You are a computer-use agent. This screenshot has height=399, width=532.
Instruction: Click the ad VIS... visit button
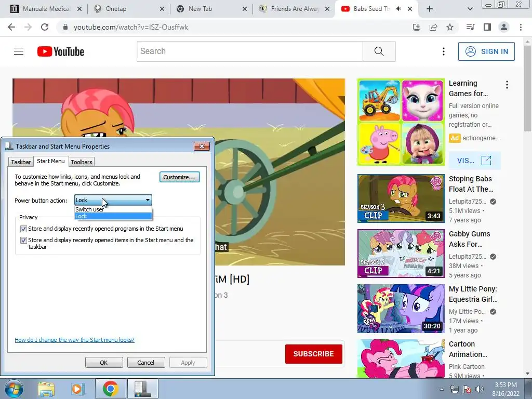[474, 161]
